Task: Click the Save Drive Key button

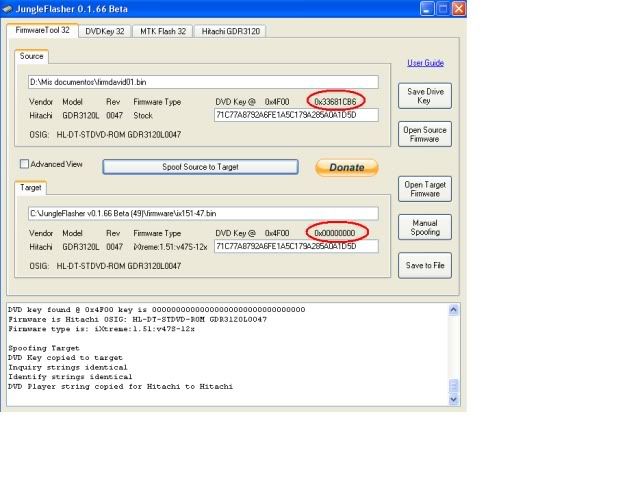Action: tap(425, 96)
